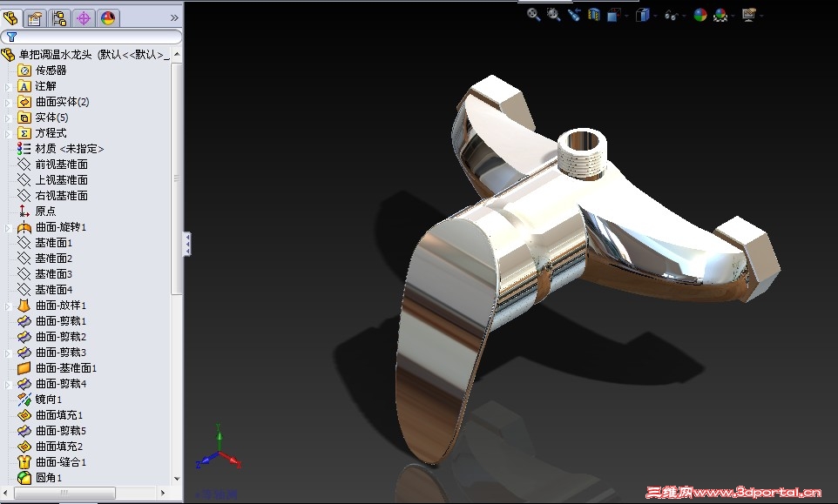Go back to Previous View
This screenshot has height=504, width=838.
point(574,15)
